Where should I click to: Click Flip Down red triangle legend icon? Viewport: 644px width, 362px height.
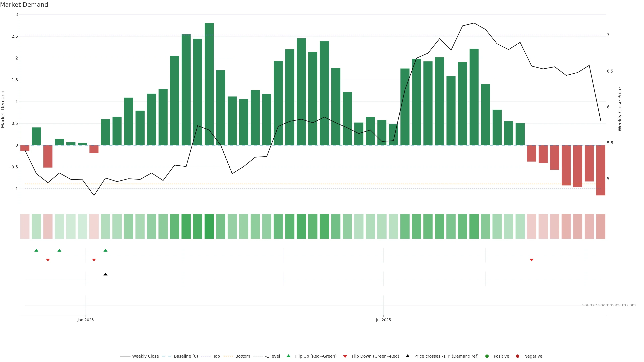[x=345, y=356]
